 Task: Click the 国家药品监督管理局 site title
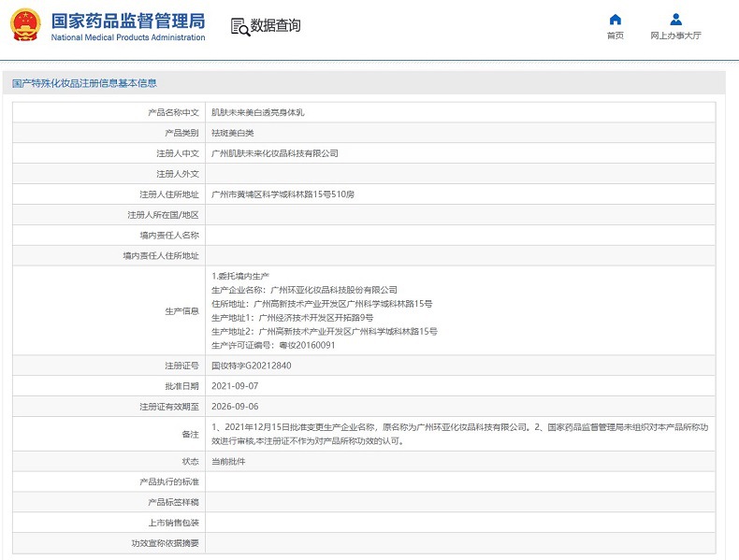(x=127, y=21)
